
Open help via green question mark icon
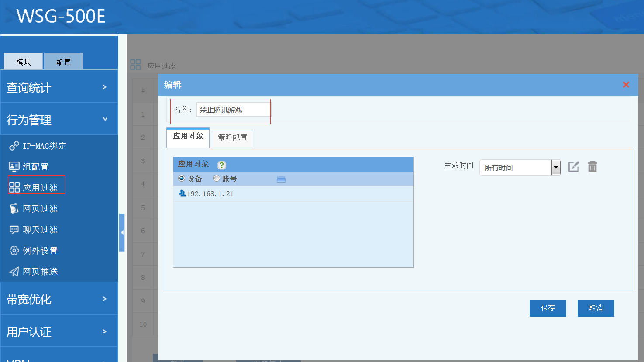click(222, 165)
